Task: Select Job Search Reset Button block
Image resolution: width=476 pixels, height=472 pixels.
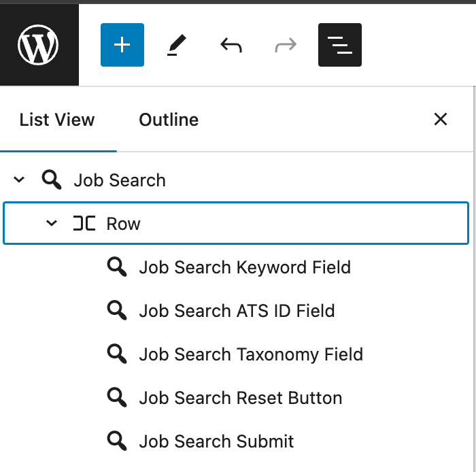Action: (x=240, y=398)
